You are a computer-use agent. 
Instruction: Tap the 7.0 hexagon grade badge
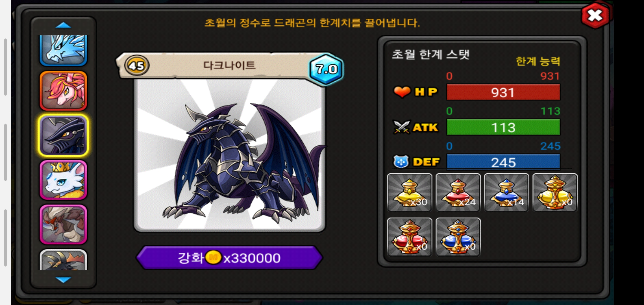click(x=326, y=69)
